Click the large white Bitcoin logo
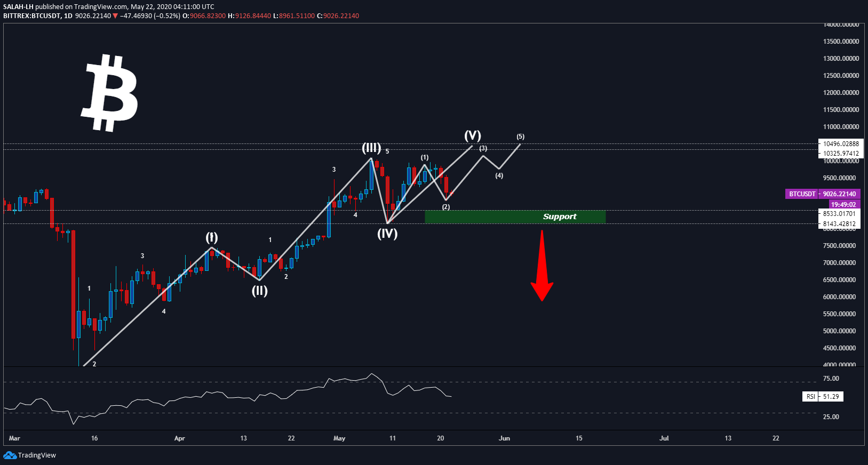Viewport: 868px width, 465px height. (x=110, y=92)
